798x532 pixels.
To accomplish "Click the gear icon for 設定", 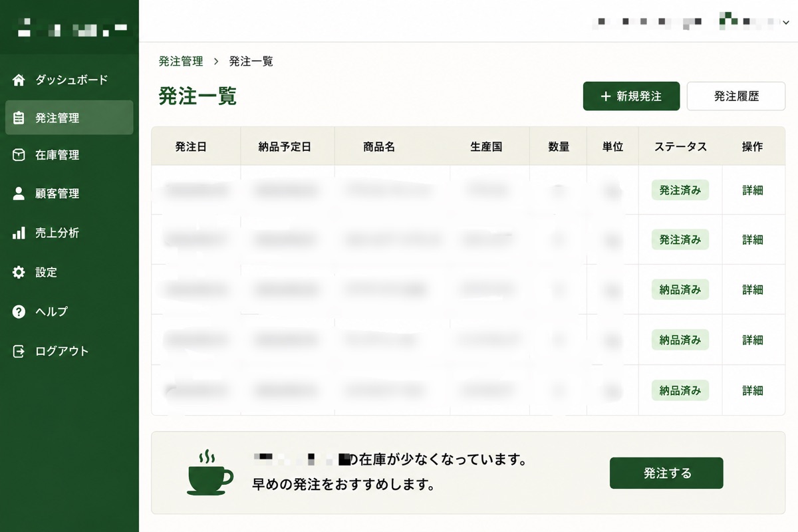I will point(19,272).
